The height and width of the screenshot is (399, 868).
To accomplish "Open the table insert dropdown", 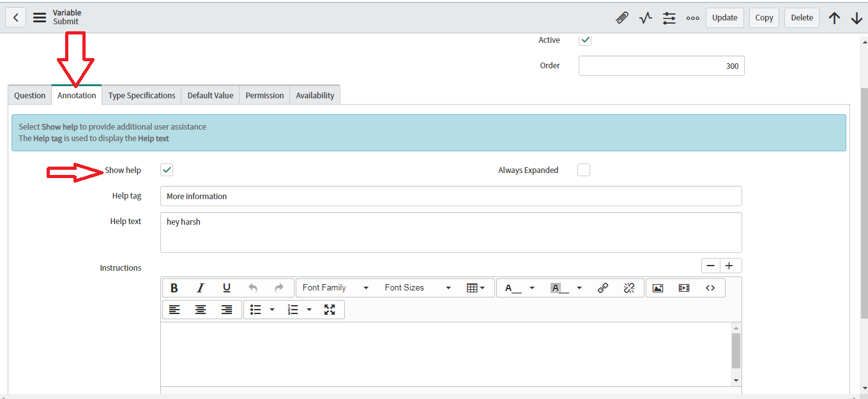I will (x=476, y=288).
